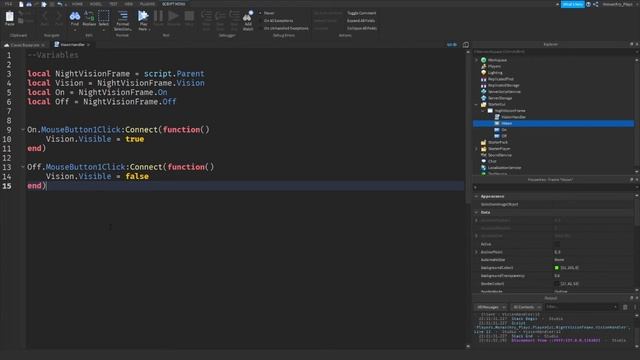The width and height of the screenshot is (640, 360).
Task: Collapse the Appearance property section
Action: (476, 196)
